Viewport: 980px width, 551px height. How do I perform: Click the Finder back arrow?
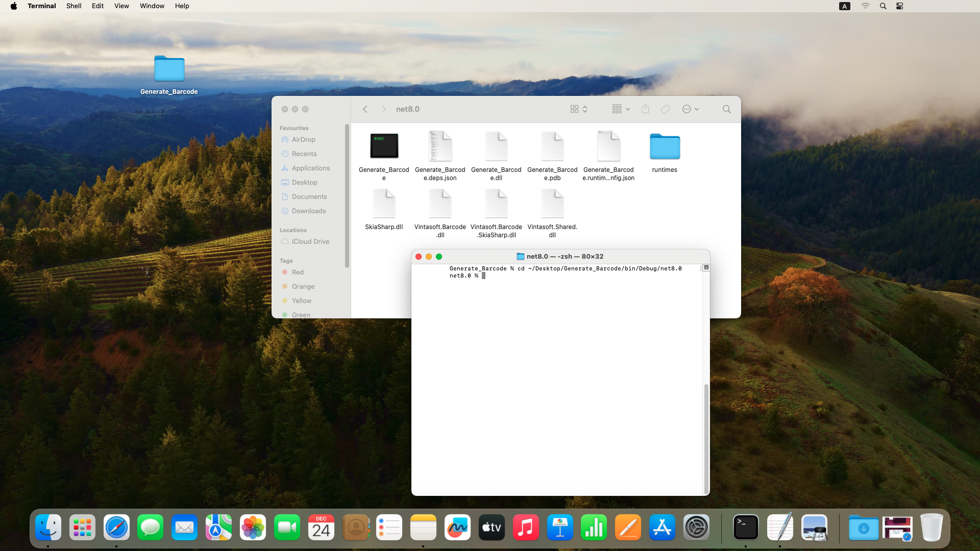365,109
